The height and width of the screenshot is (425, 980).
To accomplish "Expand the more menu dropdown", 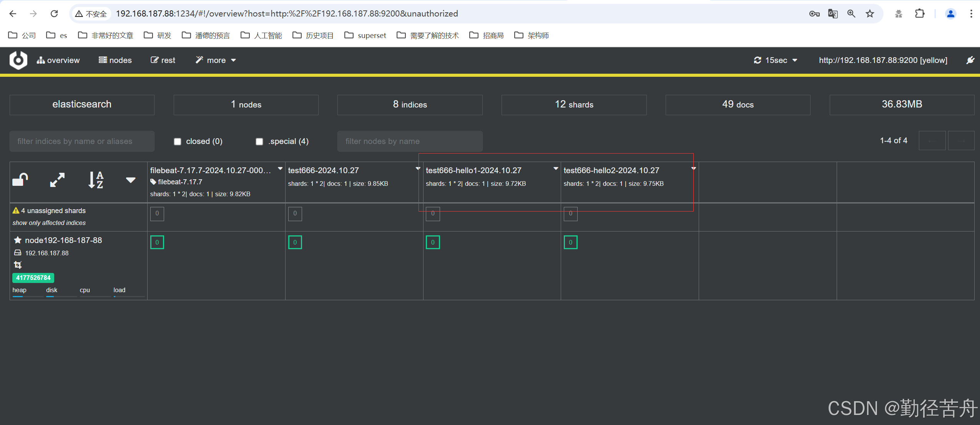I will coord(216,60).
